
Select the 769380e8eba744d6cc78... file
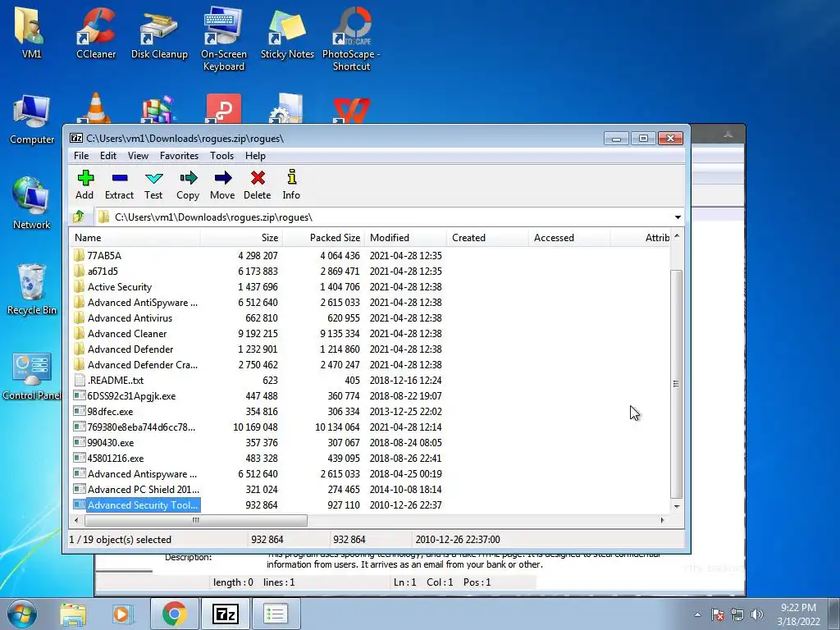click(141, 427)
